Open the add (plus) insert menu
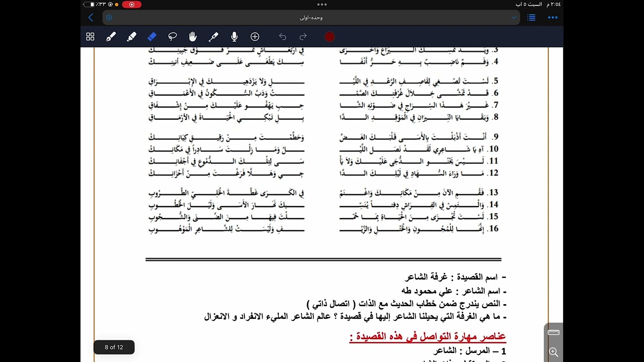The image size is (644, 362). point(255,37)
